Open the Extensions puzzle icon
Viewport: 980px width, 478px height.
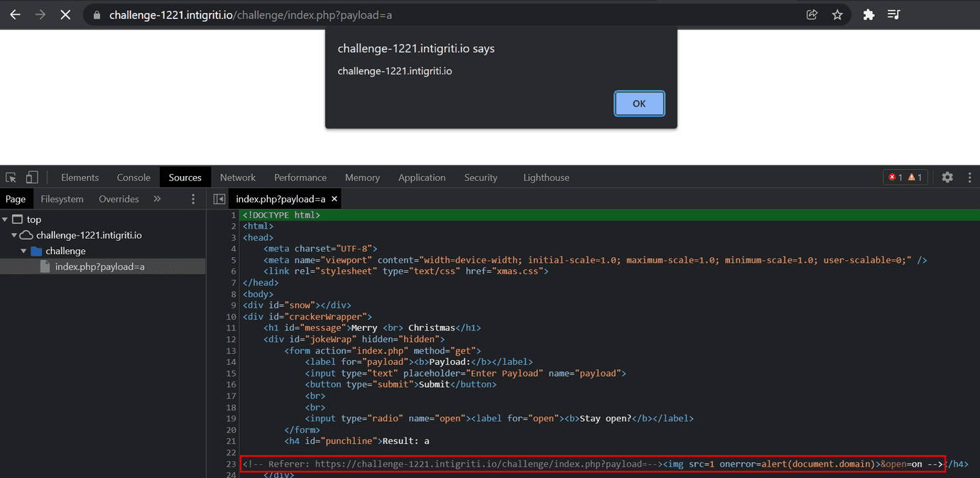point(868,15)
